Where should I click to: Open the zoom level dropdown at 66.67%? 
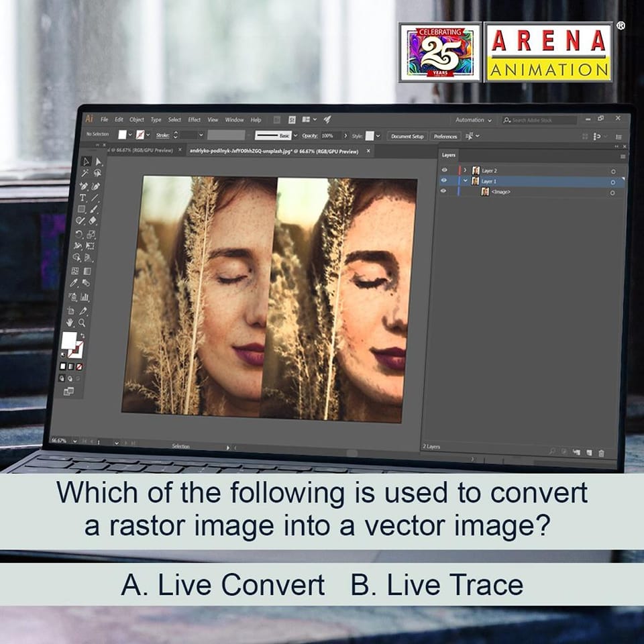(74, 441)
